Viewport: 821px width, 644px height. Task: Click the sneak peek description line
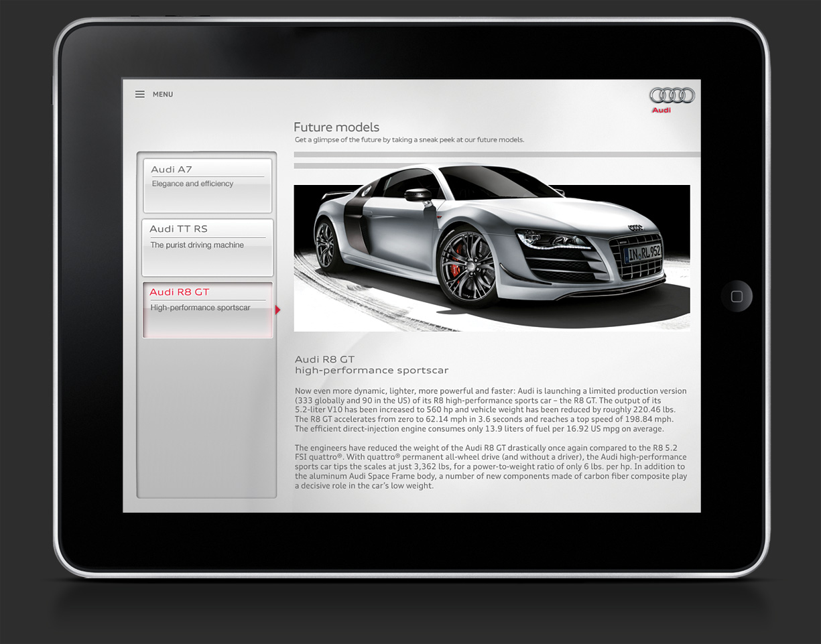pos(409,140)
